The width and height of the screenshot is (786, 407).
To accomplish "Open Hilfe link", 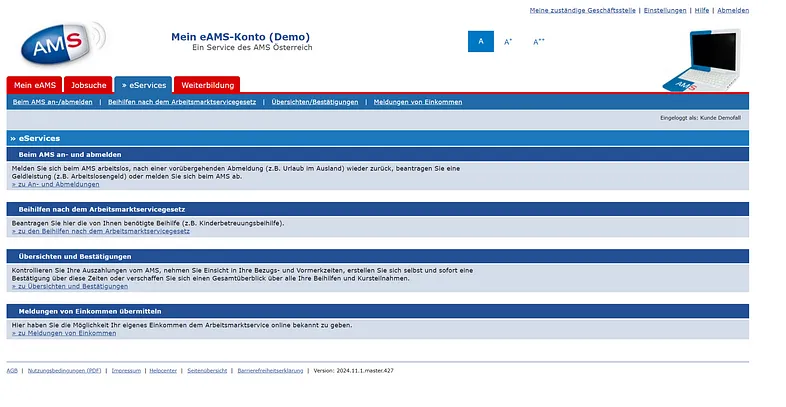I will (x=702, y=11).
